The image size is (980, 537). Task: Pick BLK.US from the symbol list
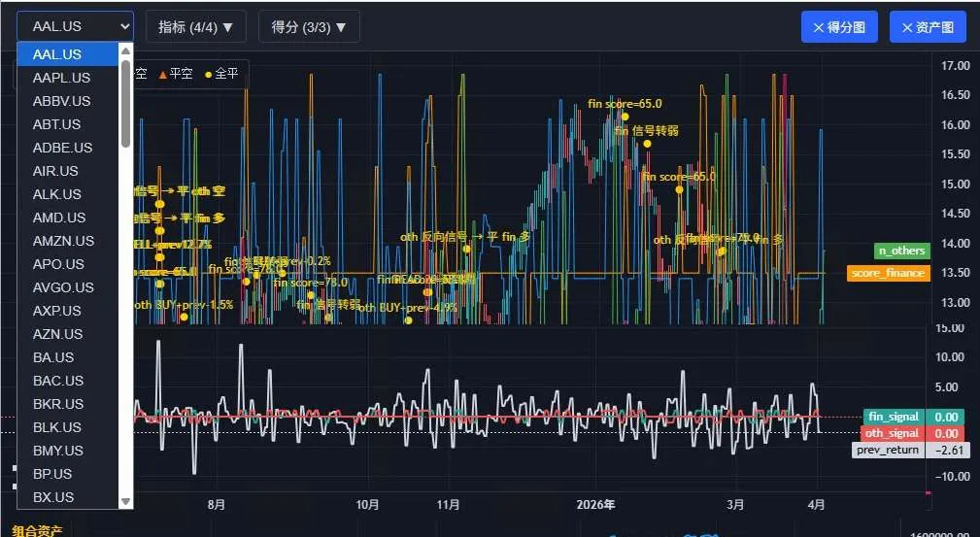(x=67, y=427)
